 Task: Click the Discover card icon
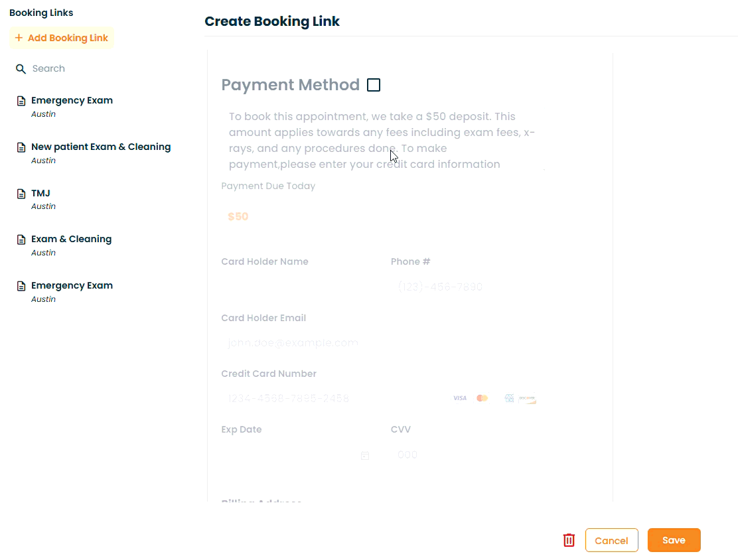coord(528,398)
